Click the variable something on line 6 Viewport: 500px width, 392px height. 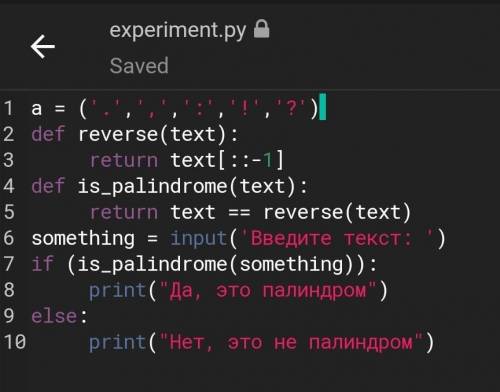(83, 239)
